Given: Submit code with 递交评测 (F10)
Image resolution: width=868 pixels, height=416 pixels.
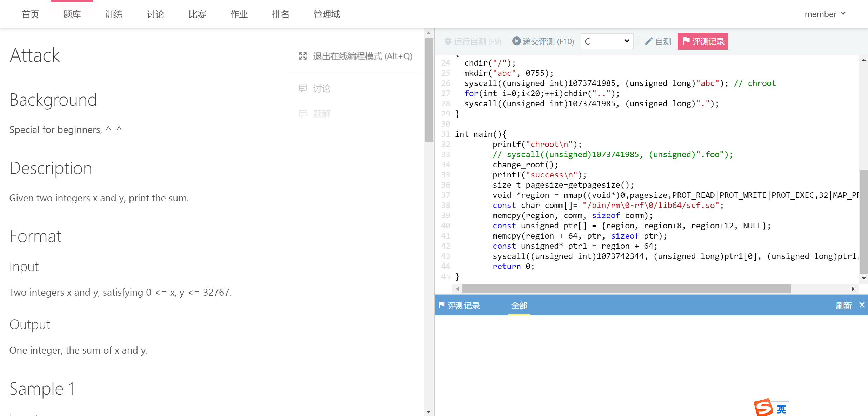Looking at the screenshot, I should tap(543, 41).
